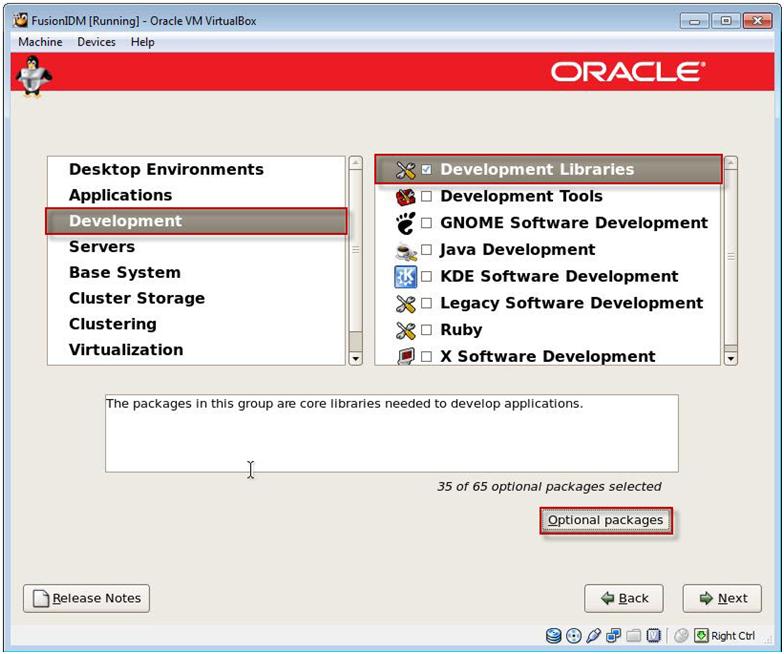
Task: Tick the Ruby checkbox
Action: coord(426,330)
